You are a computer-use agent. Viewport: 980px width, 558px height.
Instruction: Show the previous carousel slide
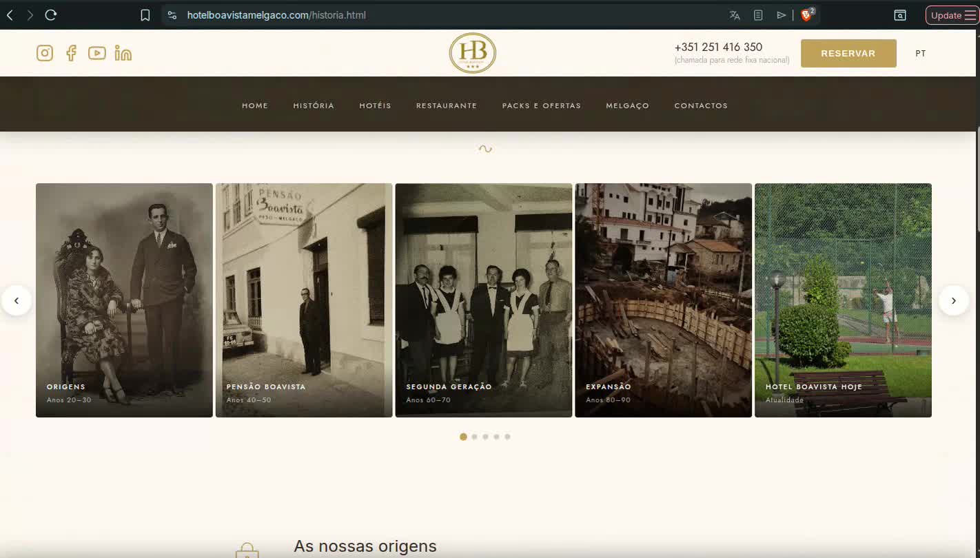pos(17,300)
